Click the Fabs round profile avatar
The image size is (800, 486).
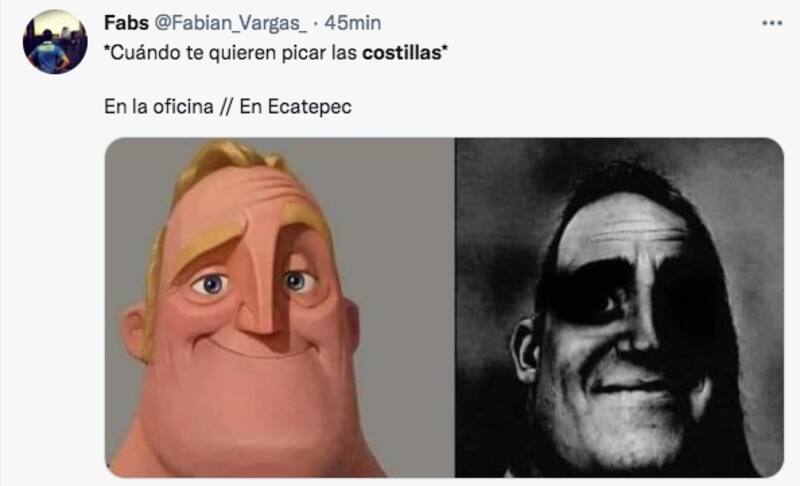click(x=55, y=42)
